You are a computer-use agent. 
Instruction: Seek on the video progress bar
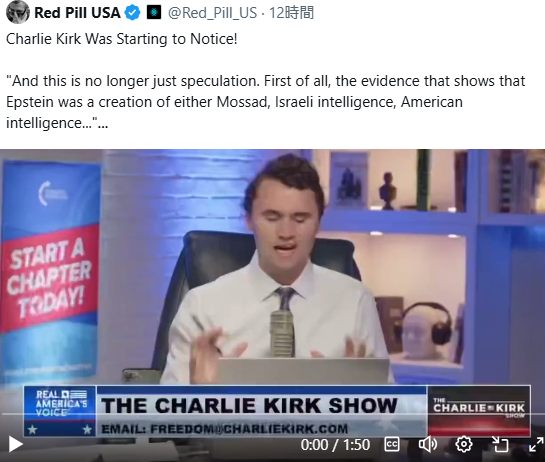pos(272,414)
